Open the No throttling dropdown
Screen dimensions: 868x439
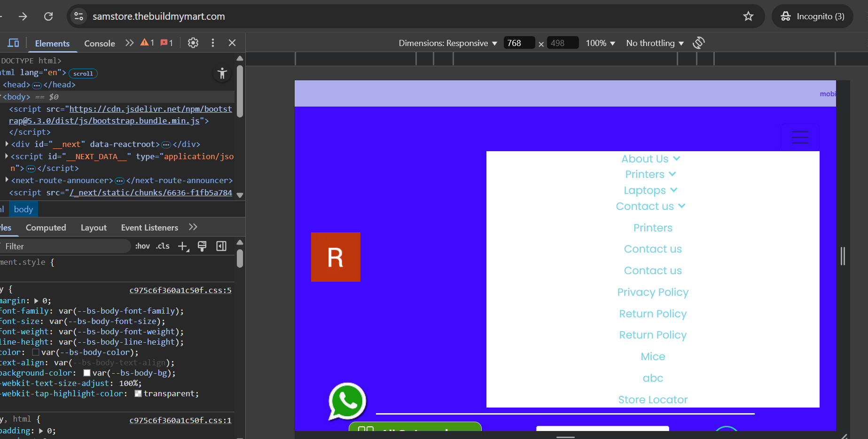[655, 43]
